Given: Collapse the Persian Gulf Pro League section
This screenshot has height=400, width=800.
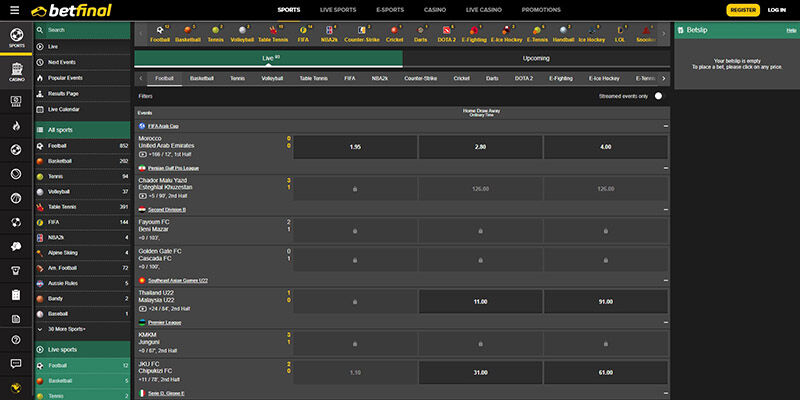Looking at the screenshot, I should pyautogui.click(x=666, y=168).
